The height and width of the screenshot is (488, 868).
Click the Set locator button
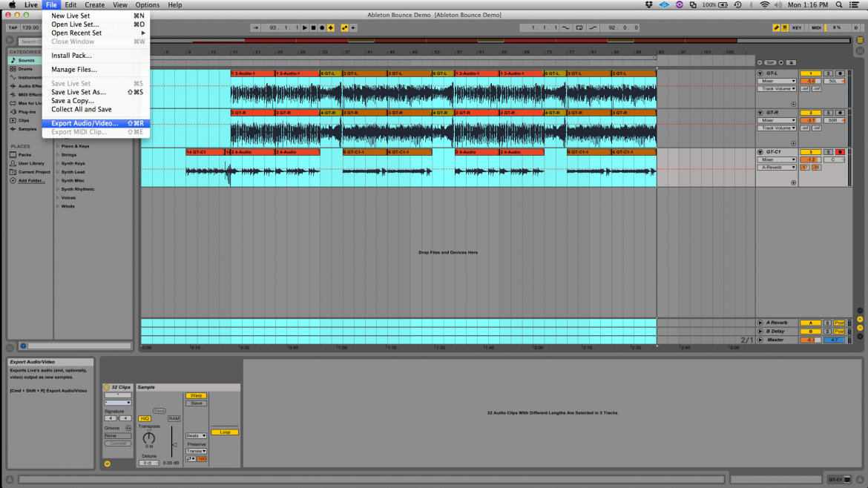click(770, 62)
